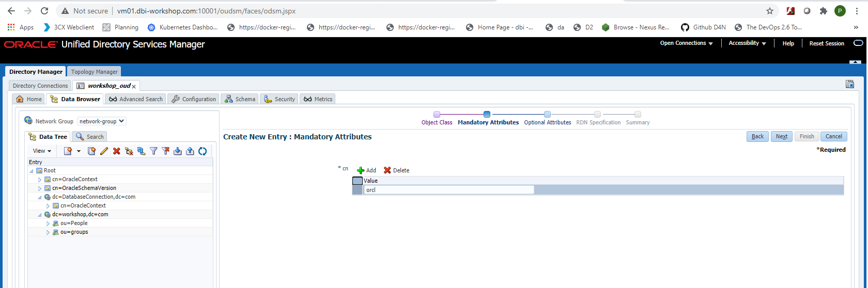Bookmark this page with the star icon
The image size is (868, 288).
pos(770,11)
